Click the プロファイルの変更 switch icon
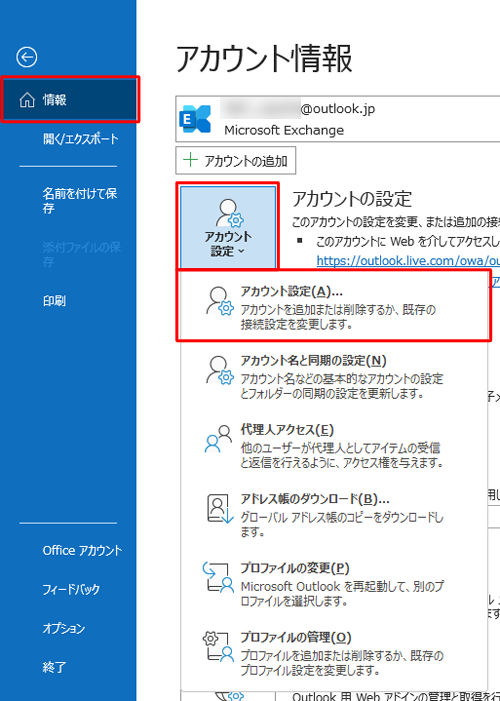 click(x=219, y=578)
